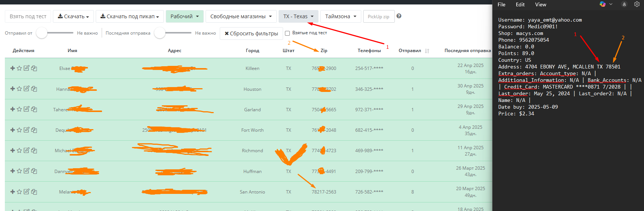Click the help question mark next to PickUp zip
Viewport: 644px width, 211px height.
pos(399,16)
